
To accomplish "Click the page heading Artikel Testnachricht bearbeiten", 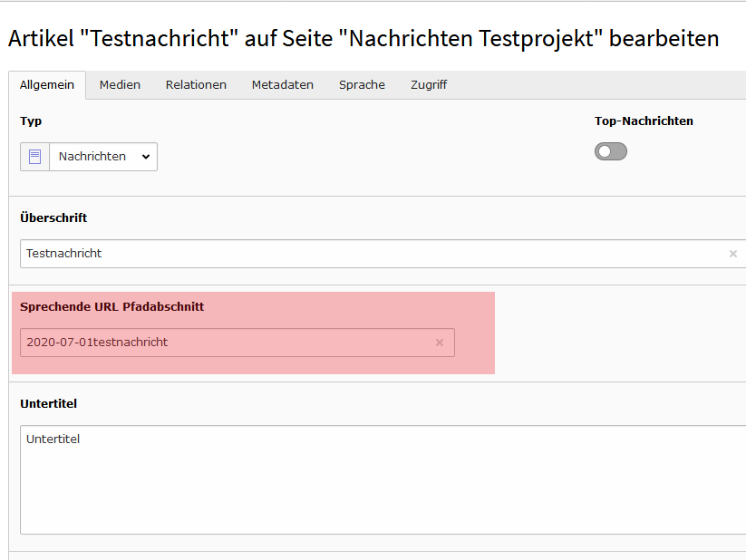I will pyautogui.click(x=363, y=39).
